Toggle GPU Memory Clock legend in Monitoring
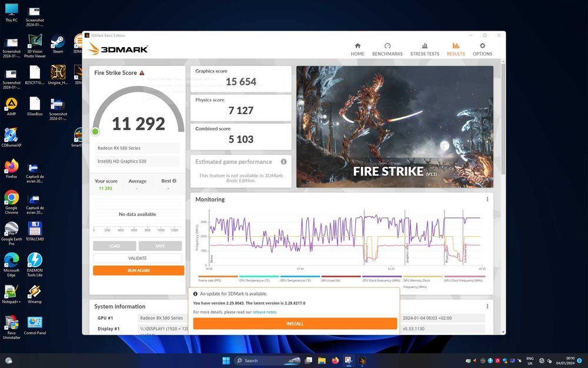The width and height of the screenshot is (588, 368). pyautogui.click(x=423, y=281)
